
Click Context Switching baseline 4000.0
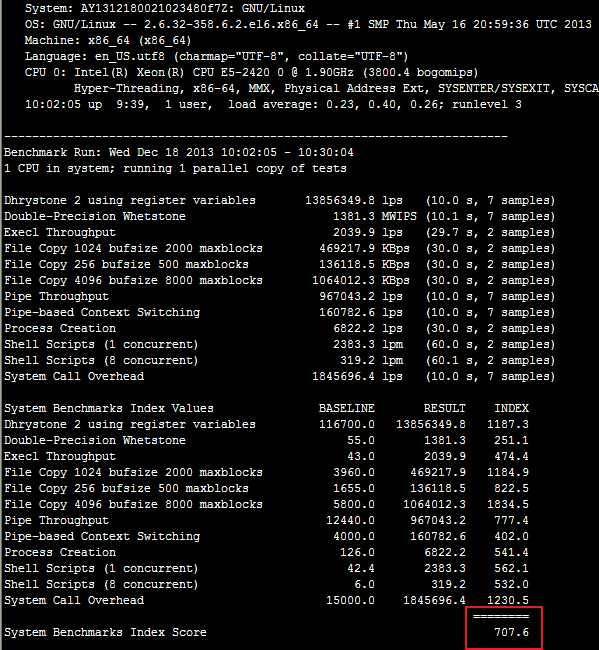pos(354,536)
